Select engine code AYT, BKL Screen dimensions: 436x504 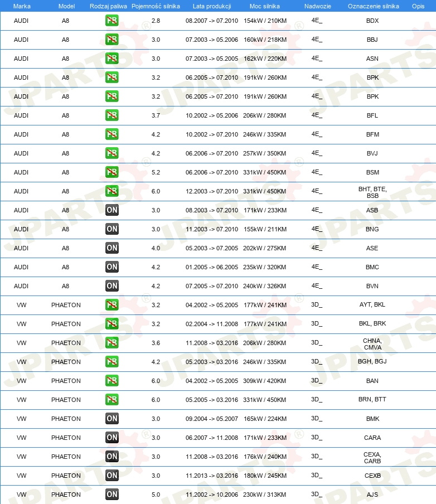click(372, 304)
